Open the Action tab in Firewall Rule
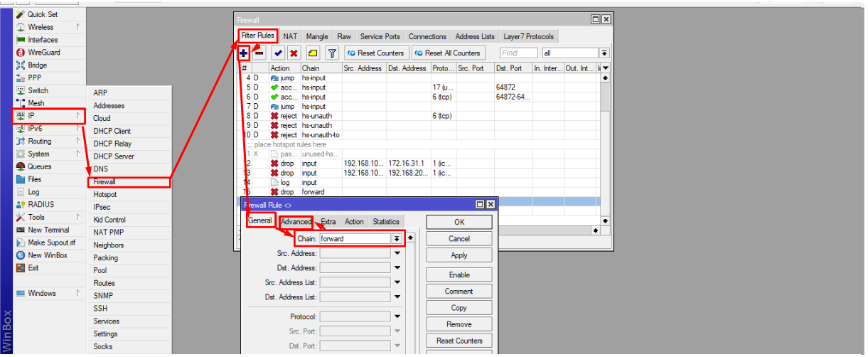Screen dimensions: 868x357 pyautogui.click(x=354, y=222)
